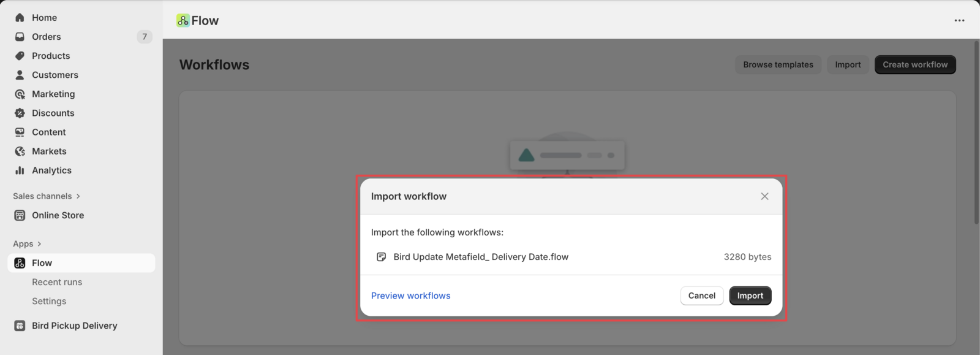Click the Customers person icon
This screenshot has width=980, height=355.
(x=20, y=75)
